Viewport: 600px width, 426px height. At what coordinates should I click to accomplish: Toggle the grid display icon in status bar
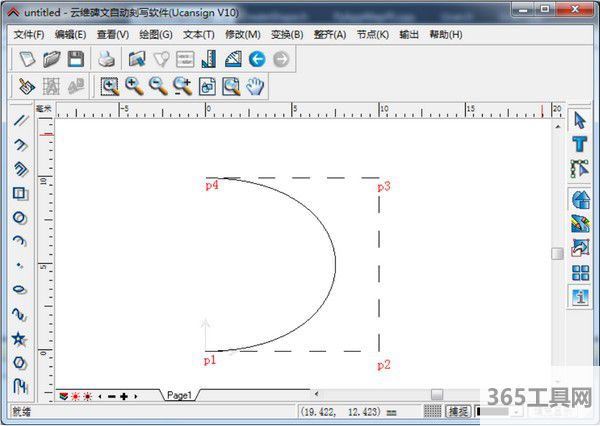(431, 411)
